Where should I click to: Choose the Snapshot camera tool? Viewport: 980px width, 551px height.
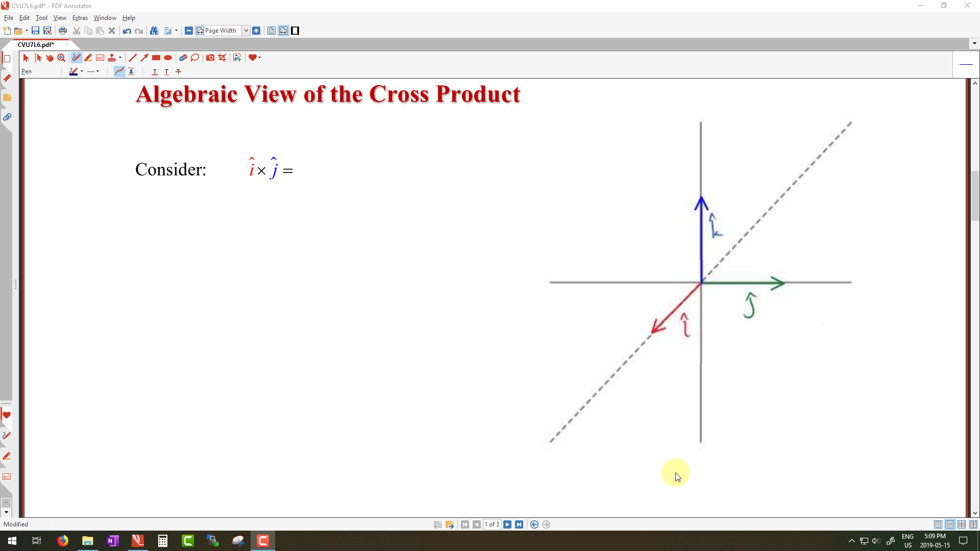pyautogui.click(x=210, y=58)
